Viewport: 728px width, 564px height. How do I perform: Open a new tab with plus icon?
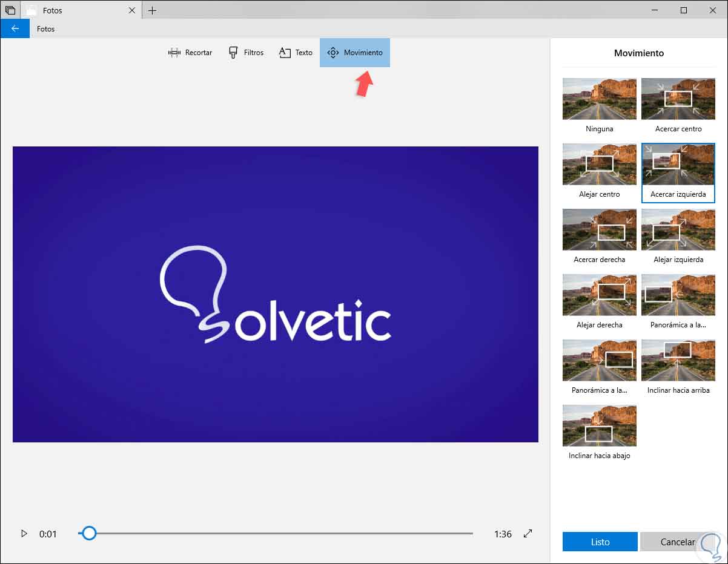[x=152, y=10]
